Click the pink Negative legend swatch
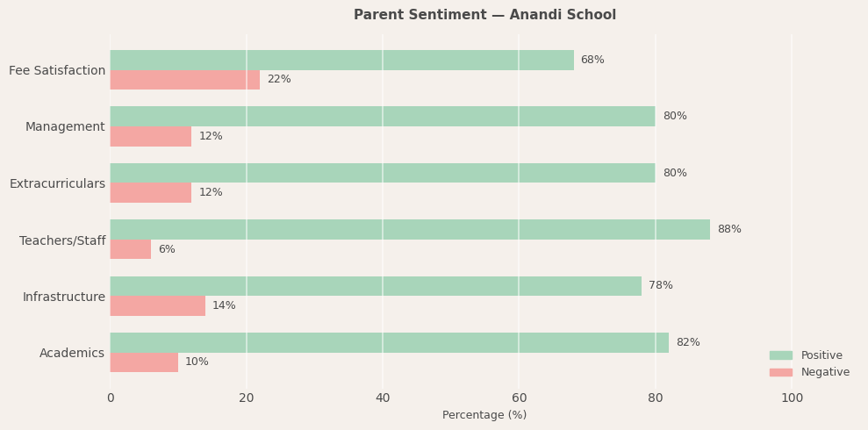 [780, 372]
